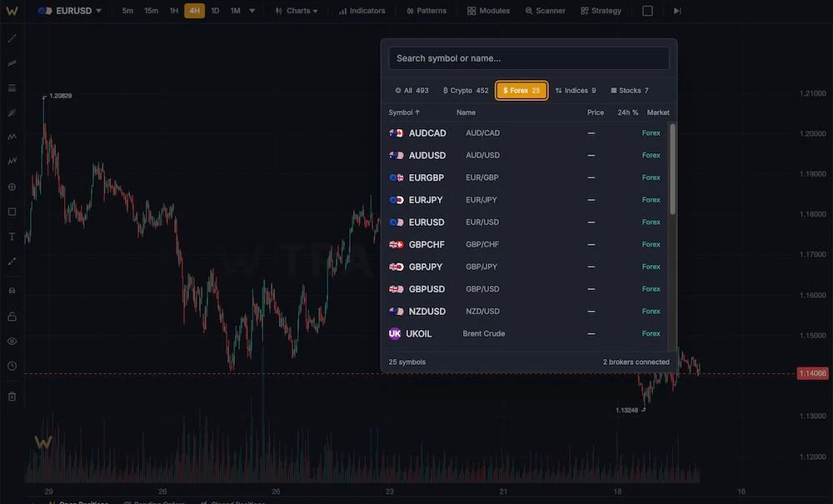Choose UKOIL Brent Crude row
Image resolution: width=833 pixels, height=504 pixels.
(526, 334)
